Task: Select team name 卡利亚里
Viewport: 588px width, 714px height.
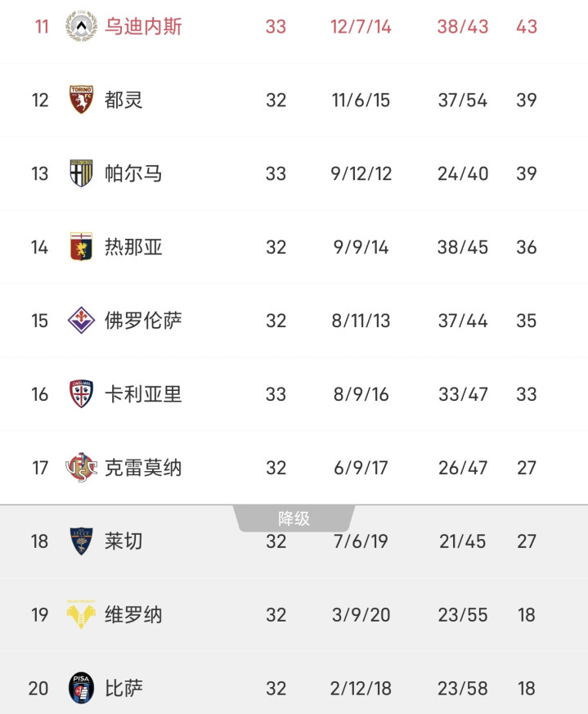Action: 143,394
